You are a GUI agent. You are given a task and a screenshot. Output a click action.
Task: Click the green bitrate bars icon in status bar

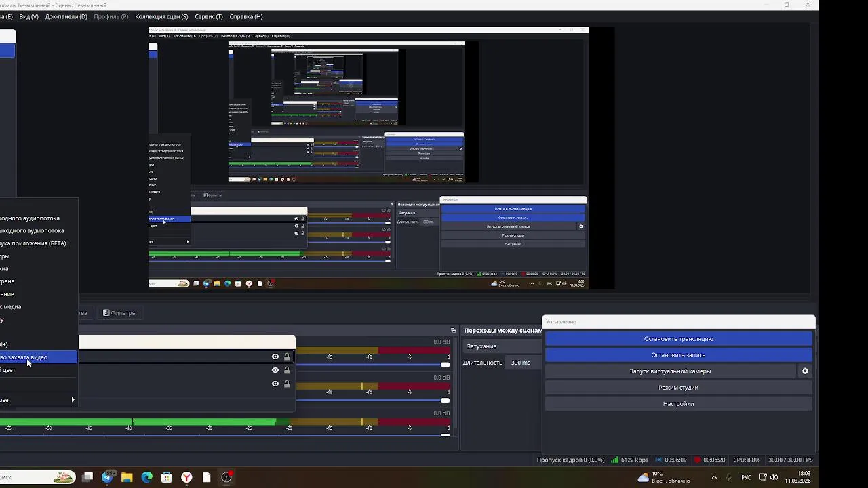[614, 460]
